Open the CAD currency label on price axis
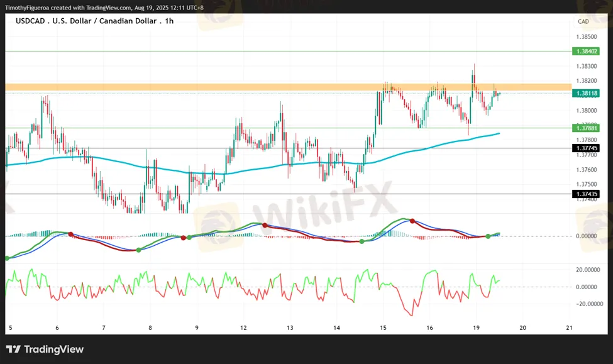Screen dimensions: 613x364 tap(583, 21)
